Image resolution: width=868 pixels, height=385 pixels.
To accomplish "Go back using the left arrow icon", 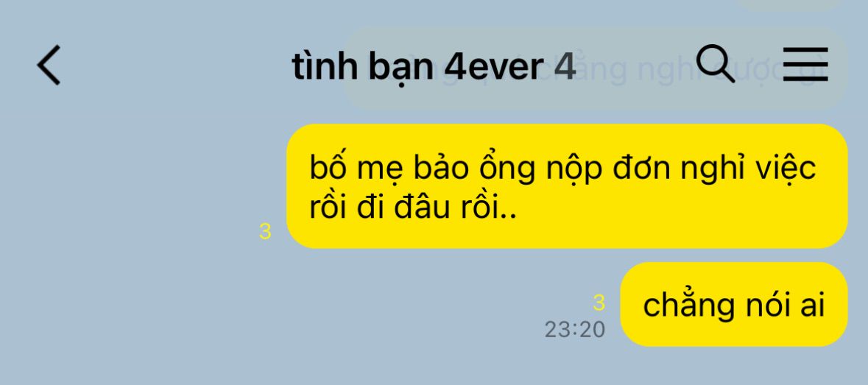I will pos(49,66).
